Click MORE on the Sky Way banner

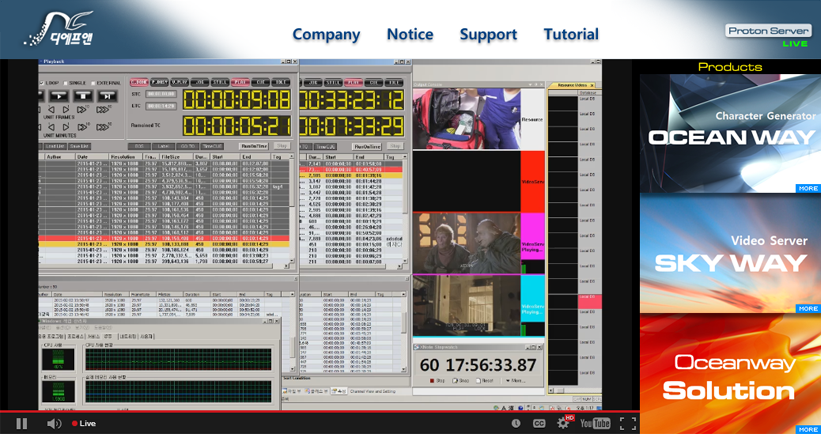tap(808, 309)
